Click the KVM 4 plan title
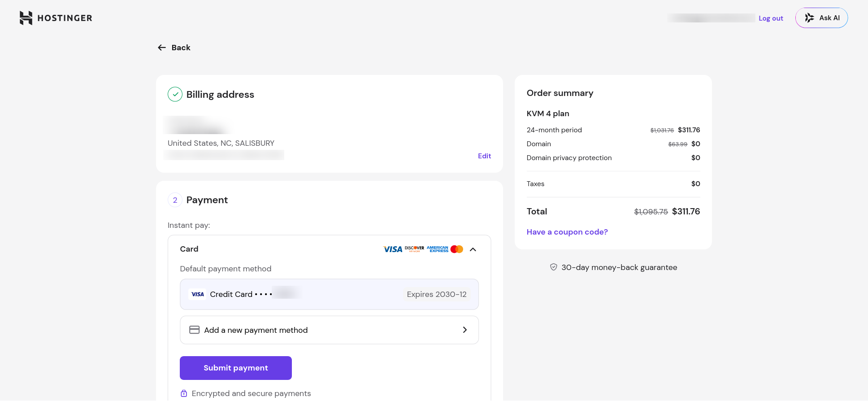Viewport: 868px width, 401px height. (548, 113)
